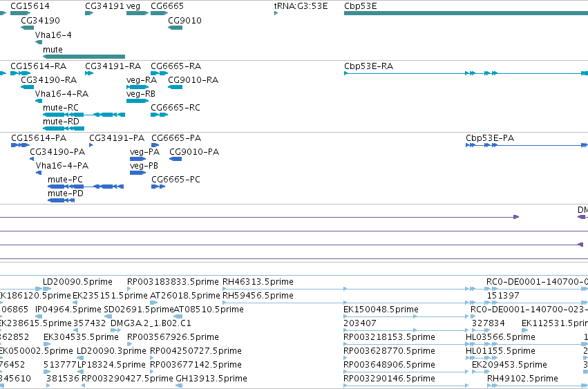Click the CG9010 gene label

(184, 21)
